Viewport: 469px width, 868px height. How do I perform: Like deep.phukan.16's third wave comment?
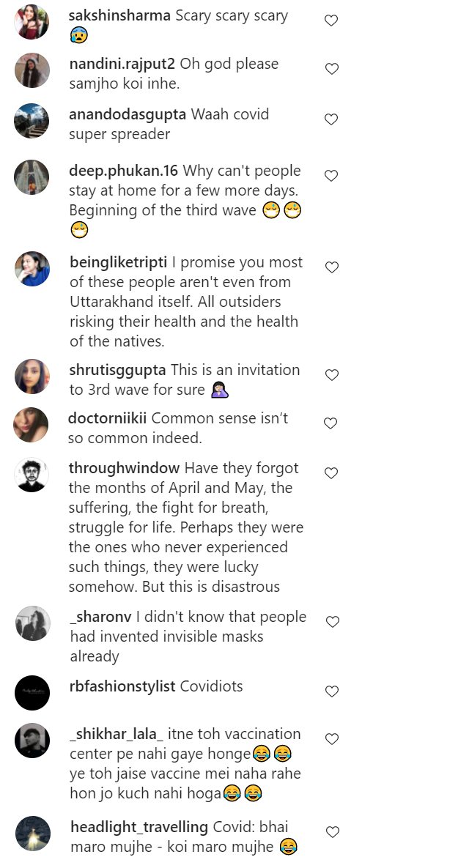[331, 176]
